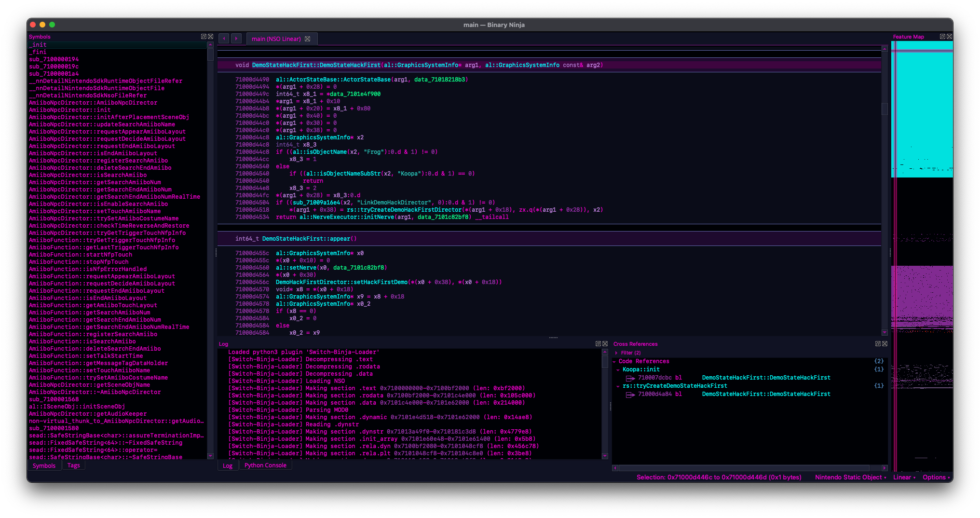Screen dimensions: 980x518
Task: Navigate forward with the right arrow button
Action: pos(236,39)
